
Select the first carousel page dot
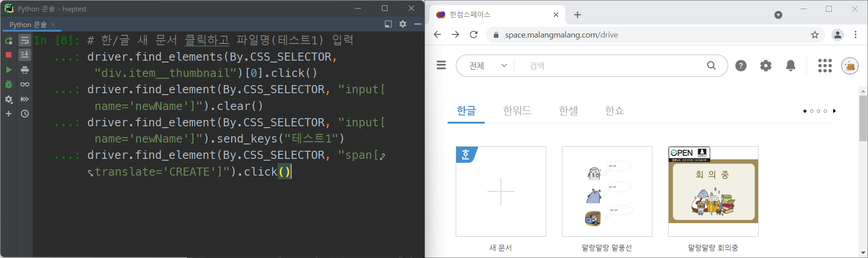(805, 111)
